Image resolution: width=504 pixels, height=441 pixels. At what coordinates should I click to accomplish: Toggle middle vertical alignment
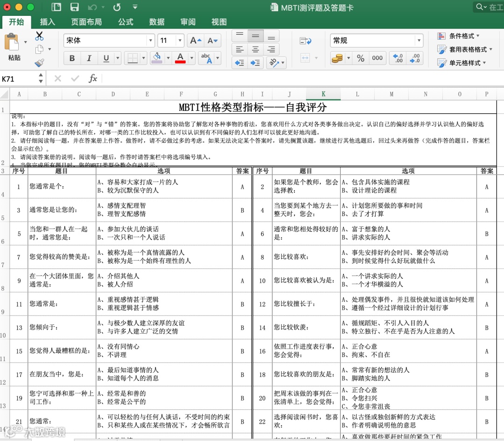pos(256,35)
